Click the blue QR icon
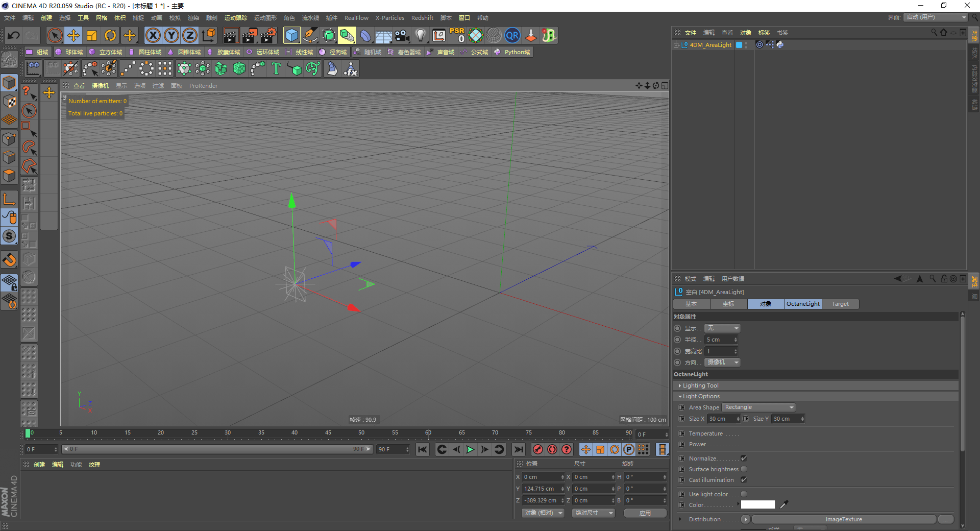 512,35
